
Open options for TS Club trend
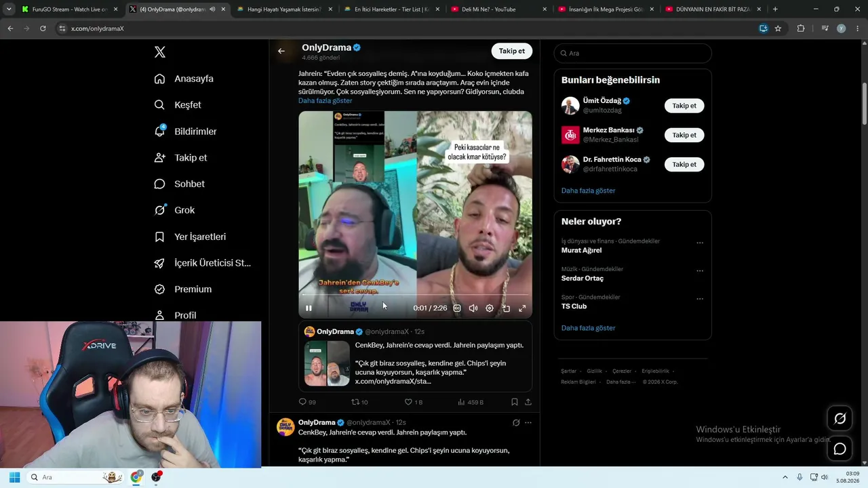point(700,298)
